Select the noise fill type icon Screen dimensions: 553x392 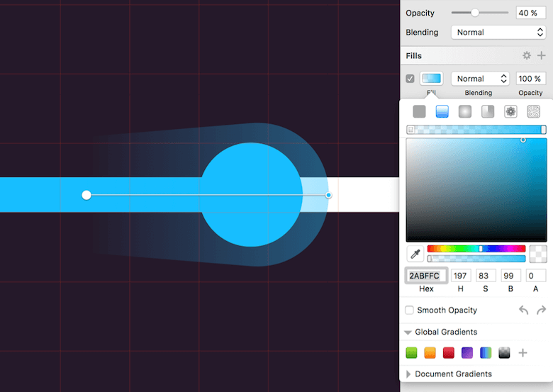(x=534, y=112)
